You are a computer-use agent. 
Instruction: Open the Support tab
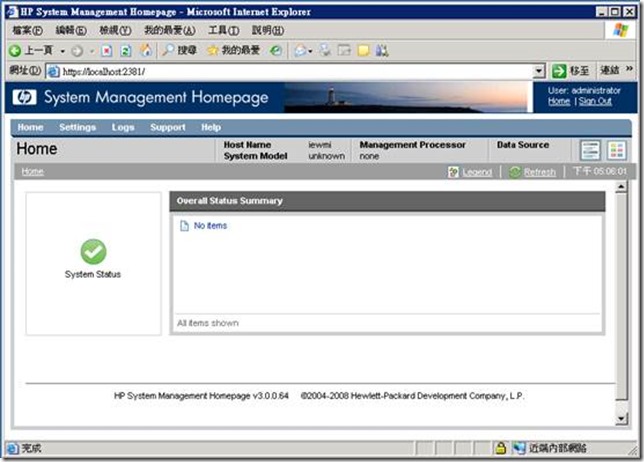[168, 127]
